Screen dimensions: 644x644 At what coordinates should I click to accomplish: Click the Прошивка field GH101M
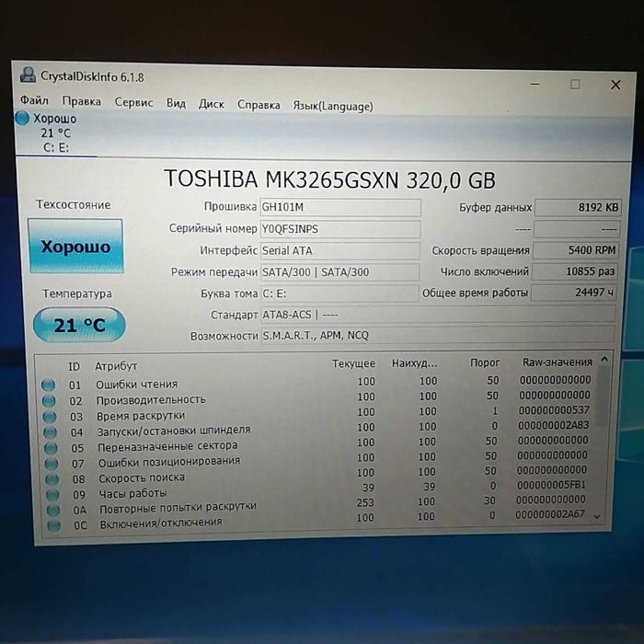coord(340,207)
